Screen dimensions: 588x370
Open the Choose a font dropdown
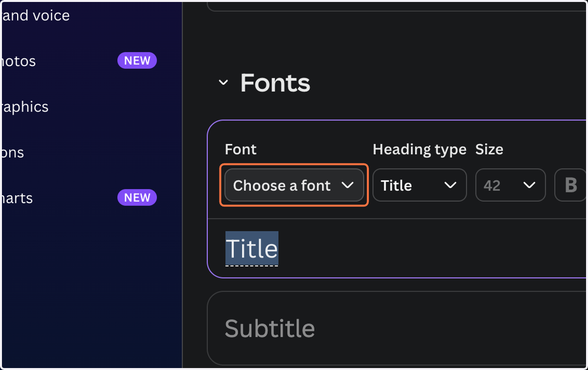294,185
